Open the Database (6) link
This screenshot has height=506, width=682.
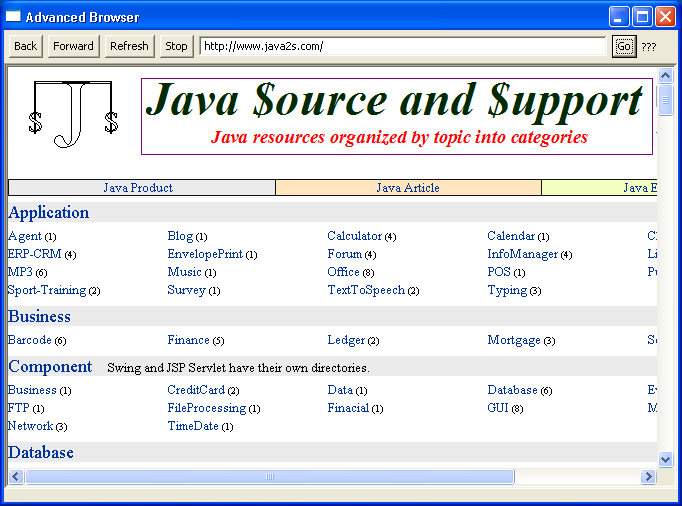click(x=512, y=390)
